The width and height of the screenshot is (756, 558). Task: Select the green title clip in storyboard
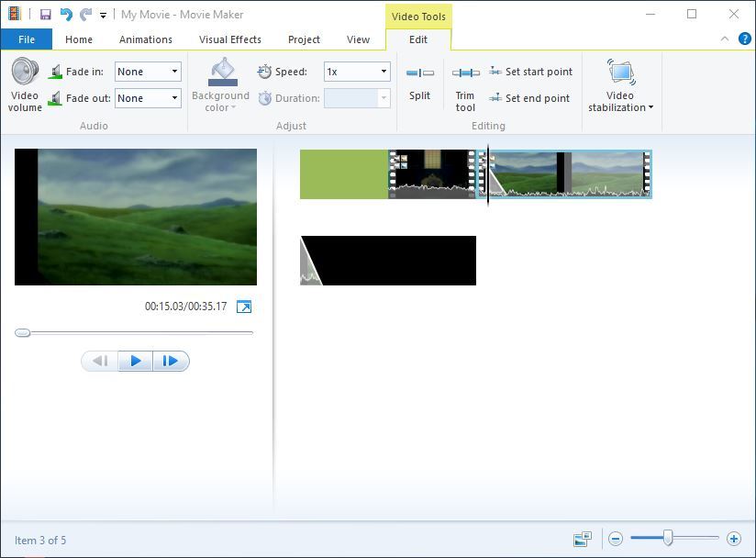(343, 174)
